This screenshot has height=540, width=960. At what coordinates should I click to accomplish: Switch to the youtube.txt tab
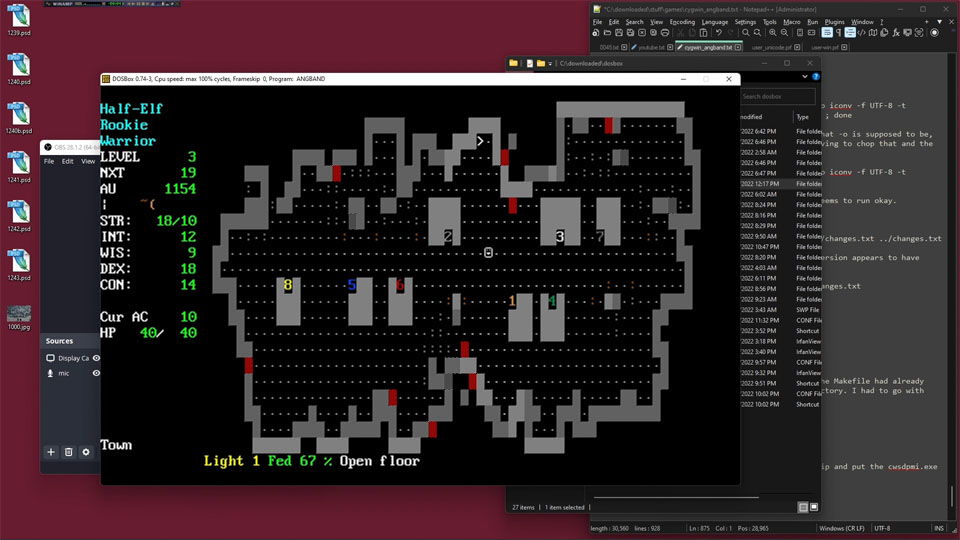pos(651,47)
